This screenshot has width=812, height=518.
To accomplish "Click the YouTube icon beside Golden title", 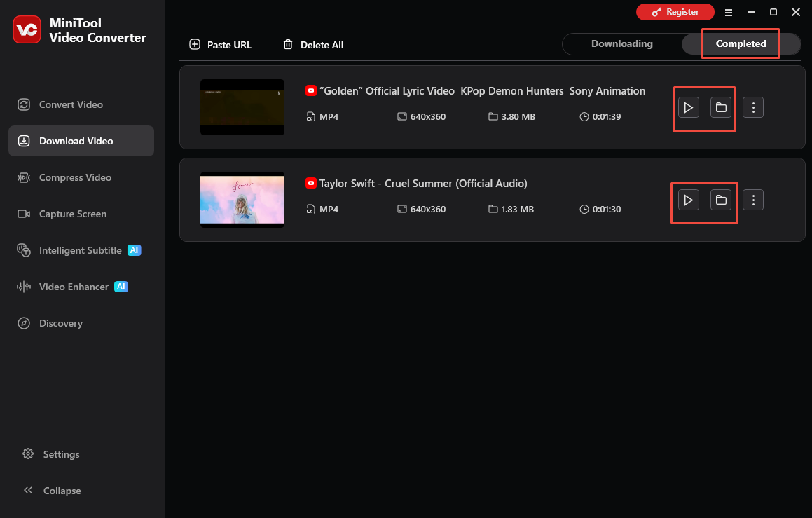I will click(x=310, y=90).
